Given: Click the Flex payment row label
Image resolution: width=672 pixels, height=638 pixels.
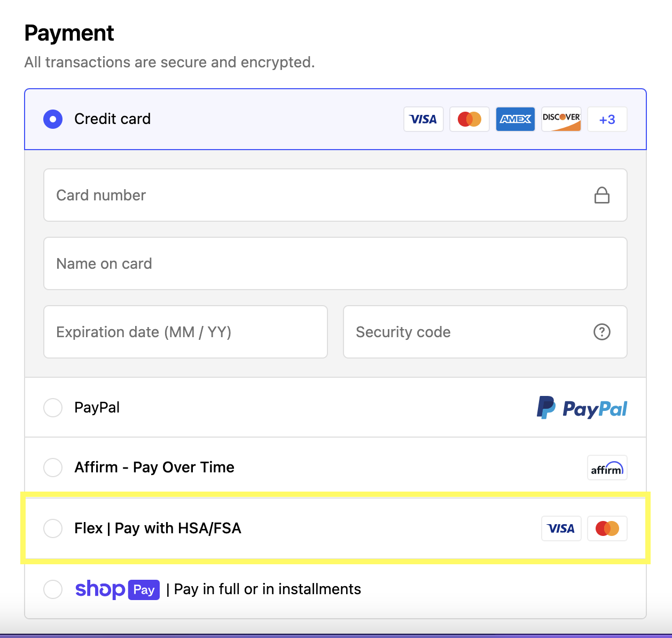Looking at the screenshot, I should point(158,528).
